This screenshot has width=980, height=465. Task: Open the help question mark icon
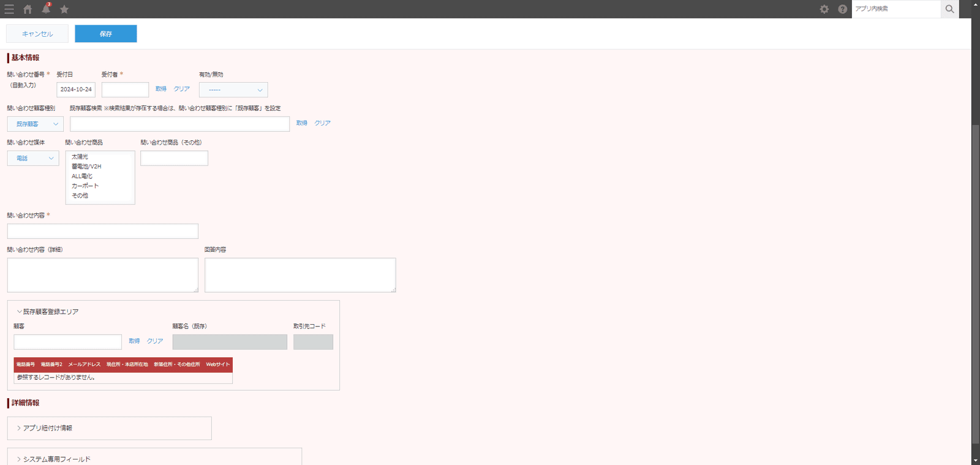pos(843,9)
